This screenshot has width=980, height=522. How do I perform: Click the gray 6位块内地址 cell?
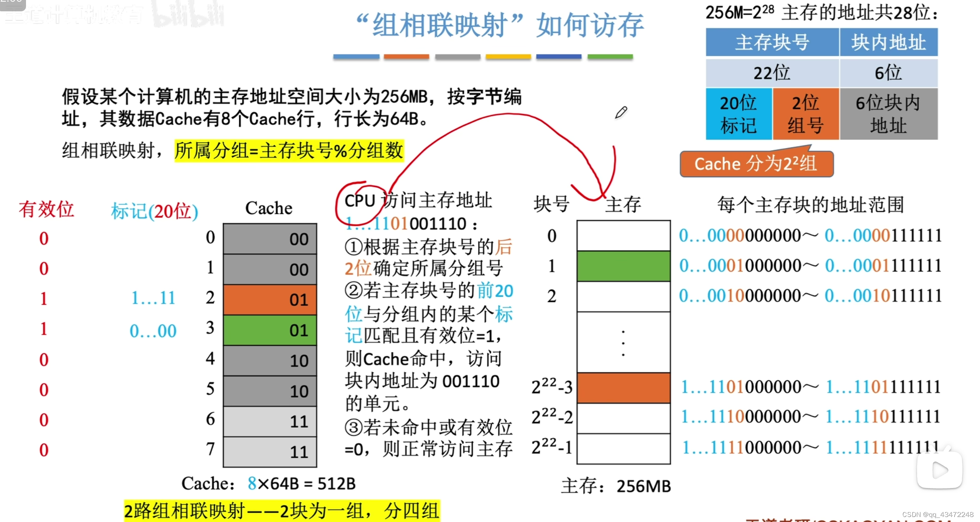(889, 114)
